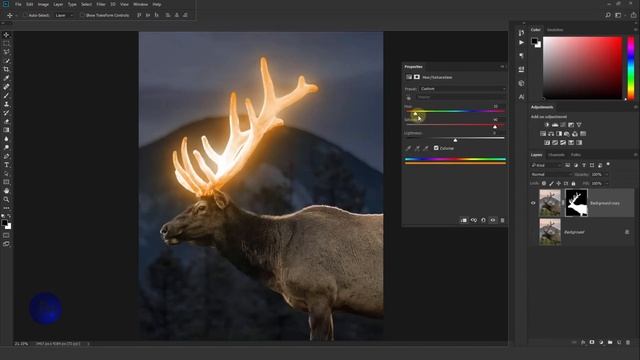Select the Crop tool

(6, 69)
